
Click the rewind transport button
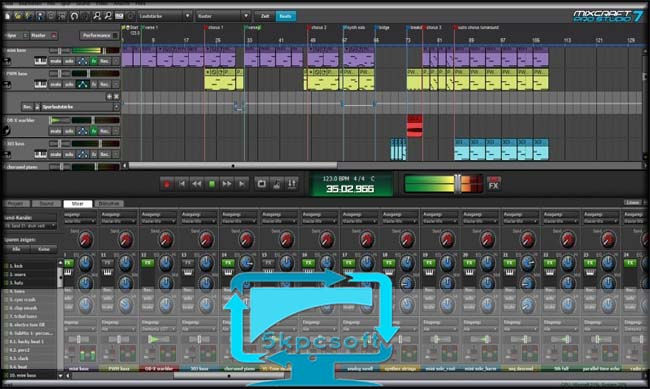click(x=196, y=184)
